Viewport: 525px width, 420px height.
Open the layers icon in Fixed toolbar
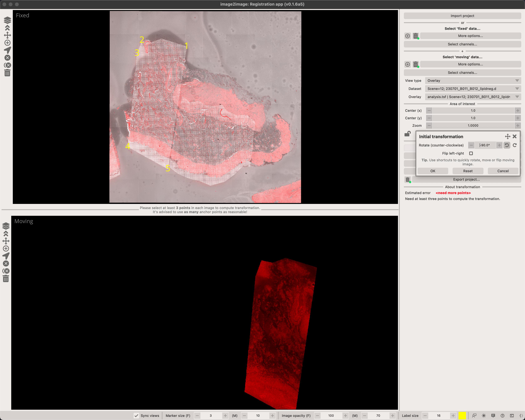7,20
